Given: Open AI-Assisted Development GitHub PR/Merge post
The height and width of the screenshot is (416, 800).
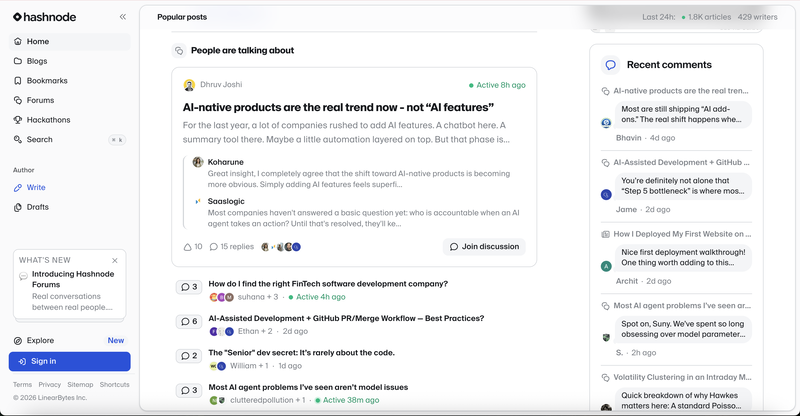Looking at the screenshot, I should point(346,318).
